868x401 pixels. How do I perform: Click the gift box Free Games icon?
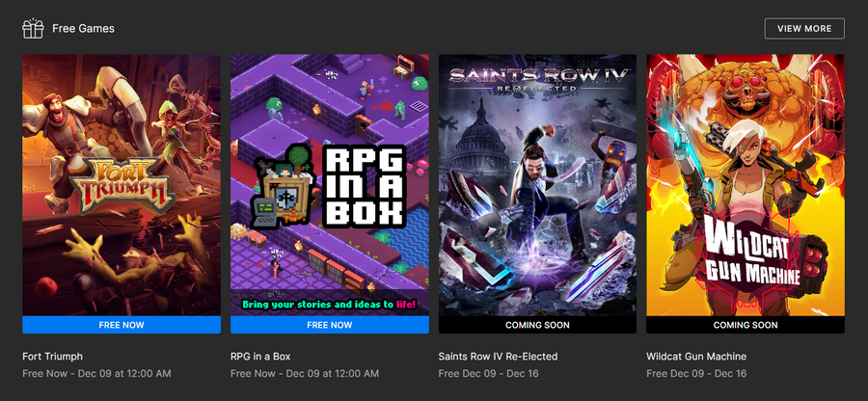(x=33, y=28)
